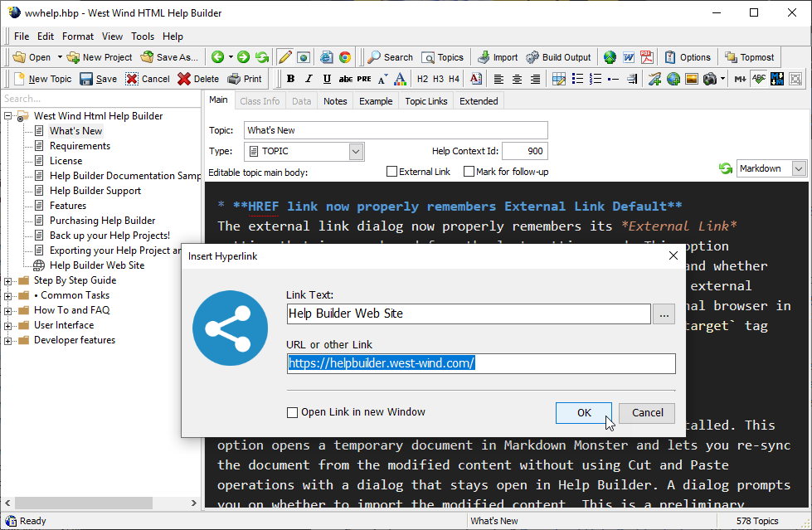Screen dimensions: 812x530
Task: Click the Word document export icon
Action: click(x=628, y=57)
